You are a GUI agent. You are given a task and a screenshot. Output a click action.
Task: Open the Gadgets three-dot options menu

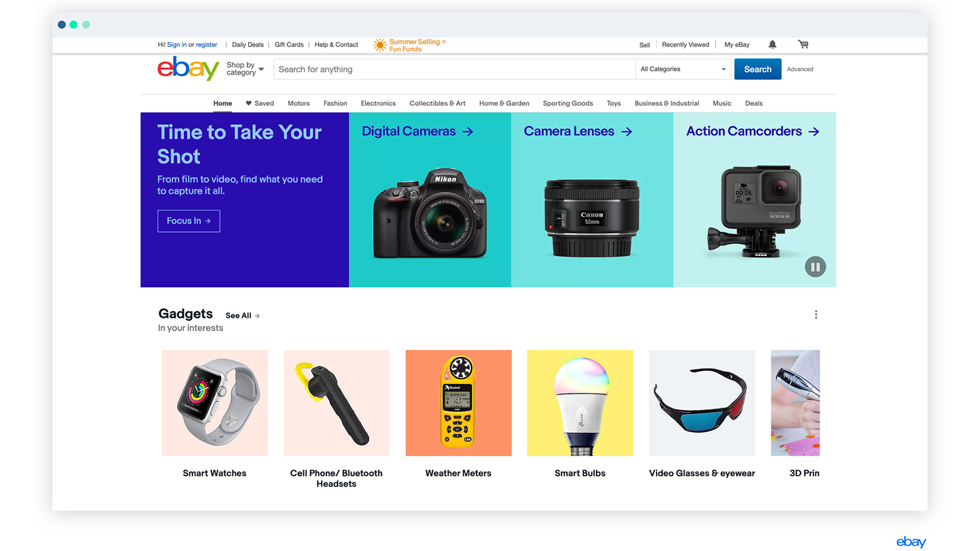click(816, 315)
